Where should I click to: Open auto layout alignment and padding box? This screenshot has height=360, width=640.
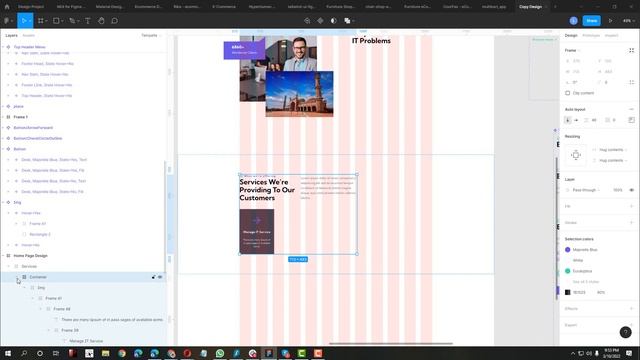tap(631, 120)
